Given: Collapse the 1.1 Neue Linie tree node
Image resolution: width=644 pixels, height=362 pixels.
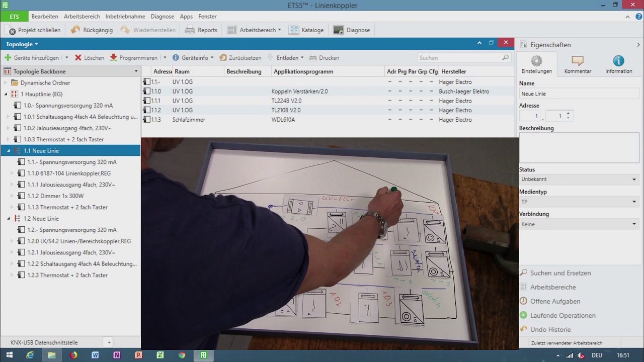Looking at the screenshot, I should (x=9, y=151).
